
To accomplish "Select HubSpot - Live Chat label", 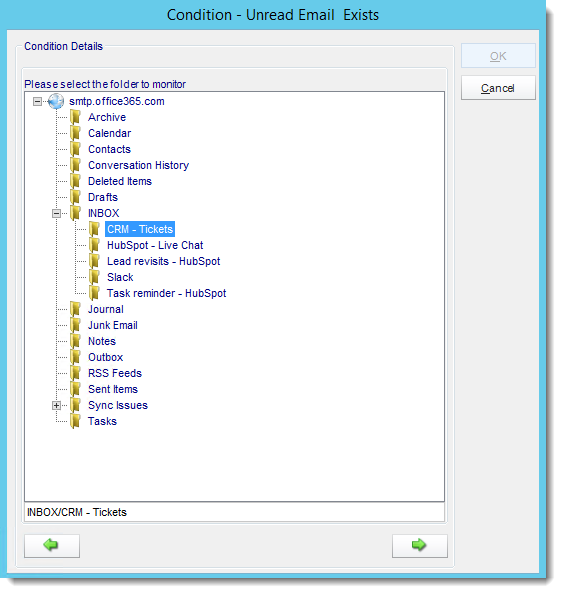I will [155, 245].
